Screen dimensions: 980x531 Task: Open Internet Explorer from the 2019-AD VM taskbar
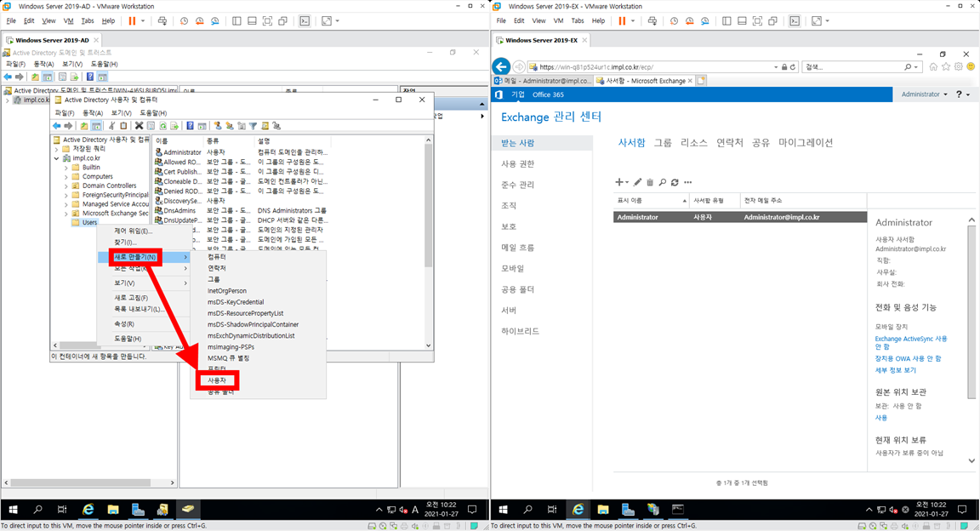pyautogui.click(x=88, y=509)
